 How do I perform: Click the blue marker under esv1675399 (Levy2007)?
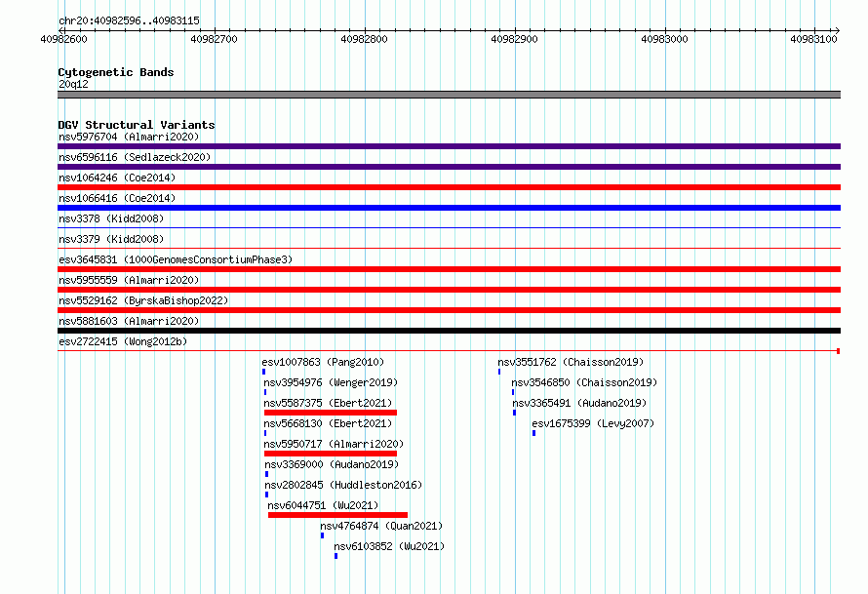pyautogui.click(x=533, y=433)
